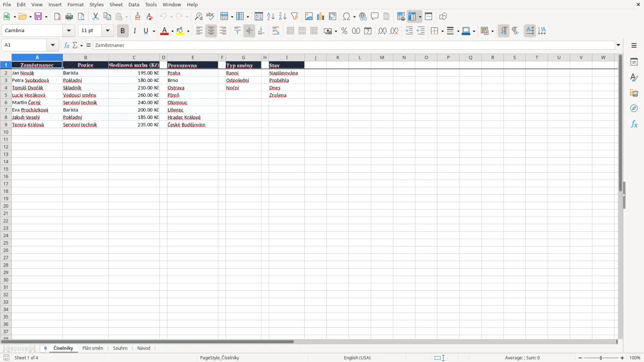Open the Data menu
Viewport: 644px width, 362px height.
pyautogui.click(x=134, y=4)
